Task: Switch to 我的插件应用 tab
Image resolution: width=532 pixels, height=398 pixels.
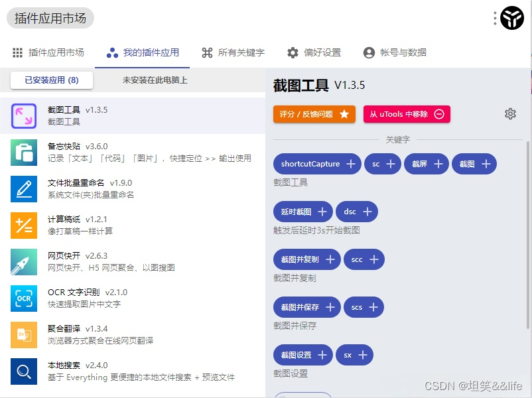Action: pyautogui.click(x=143, y=52)
